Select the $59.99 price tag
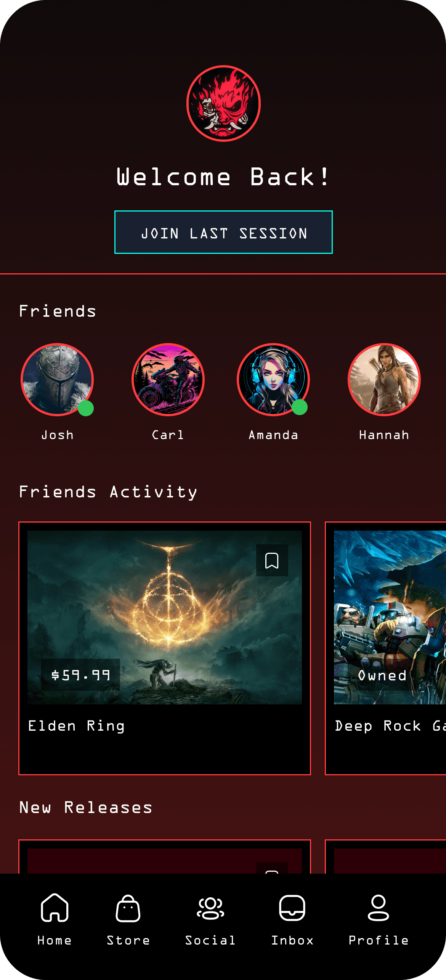 click(80, 675)
